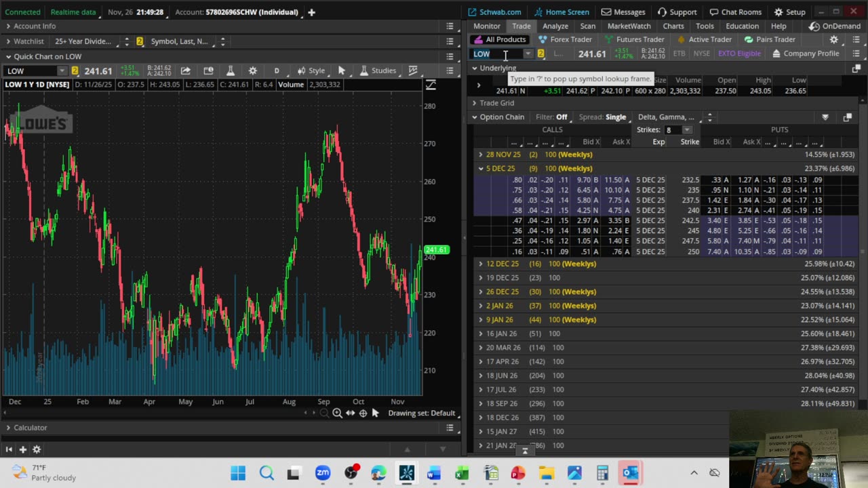The image size is (868, 488).
Task: Open Watchlist gadget menu icon
Action: click(x=450, y=41)
